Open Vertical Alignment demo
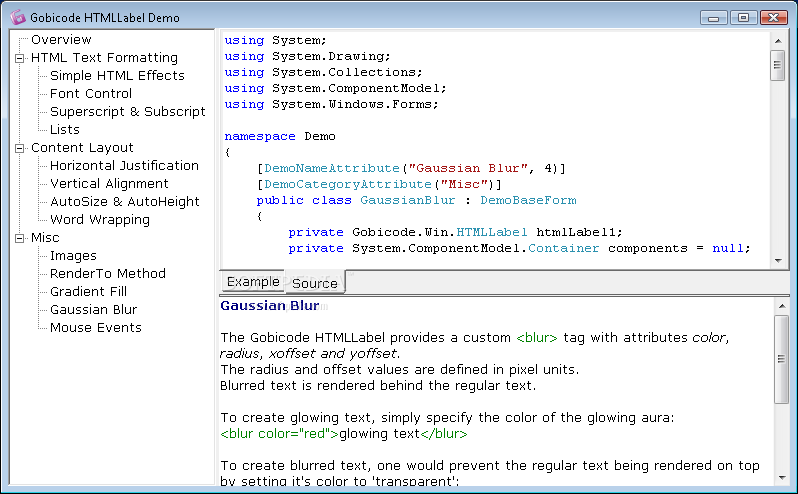Image resolution: width=798 pixels, height=494 pixels. [x=109, y=184]
